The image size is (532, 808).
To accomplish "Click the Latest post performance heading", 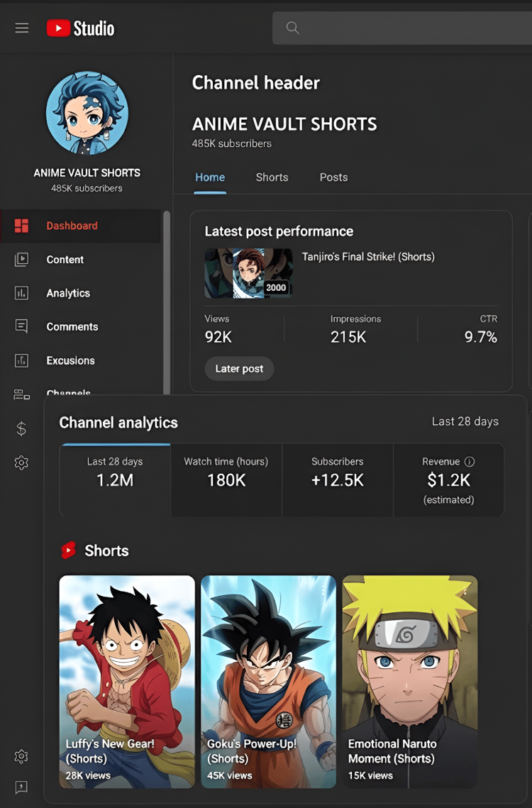I will 279,231.
